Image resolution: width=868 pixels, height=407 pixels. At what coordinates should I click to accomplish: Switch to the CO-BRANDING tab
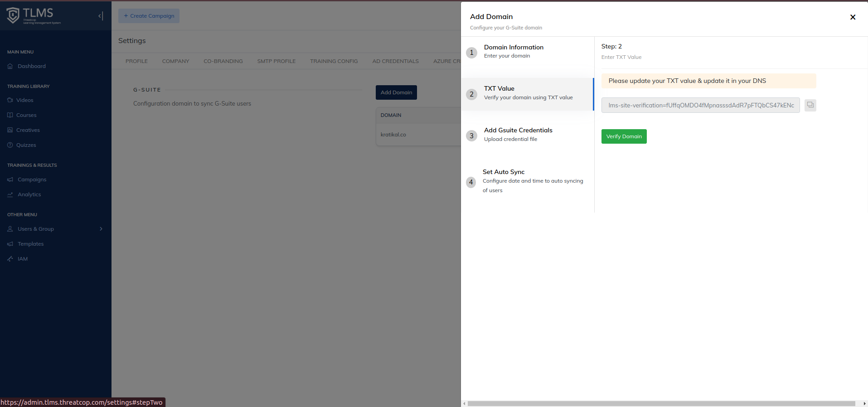(223, 61)
